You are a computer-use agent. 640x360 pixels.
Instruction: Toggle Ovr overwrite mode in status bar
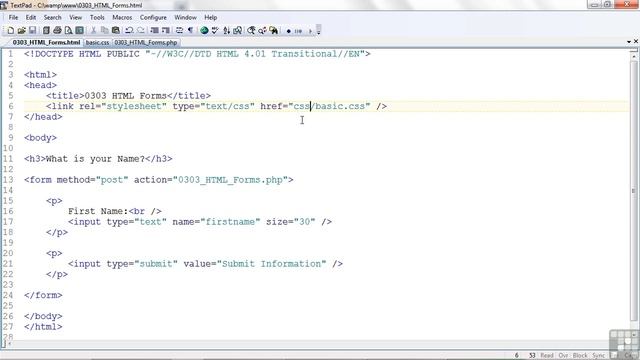click(x=563, y=356)
